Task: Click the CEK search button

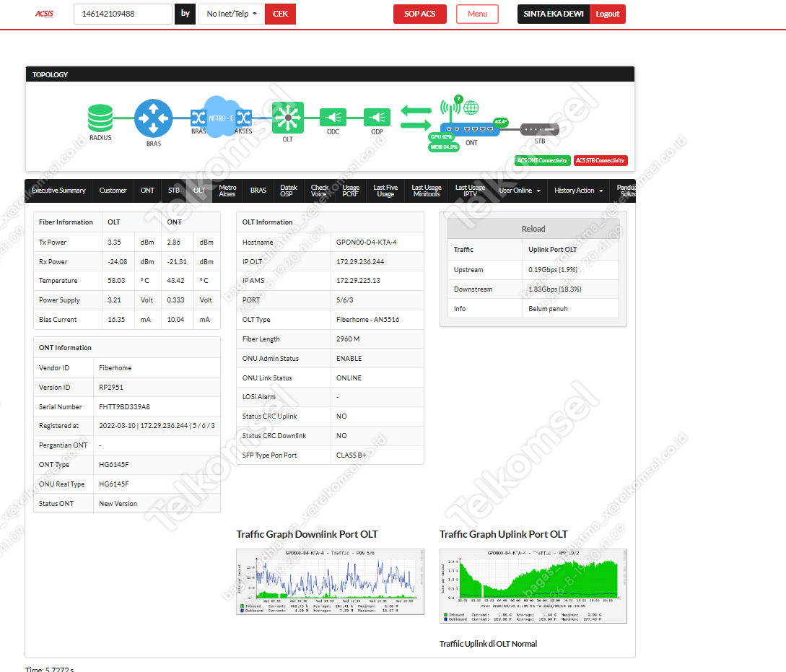Action: click(280, 14)
